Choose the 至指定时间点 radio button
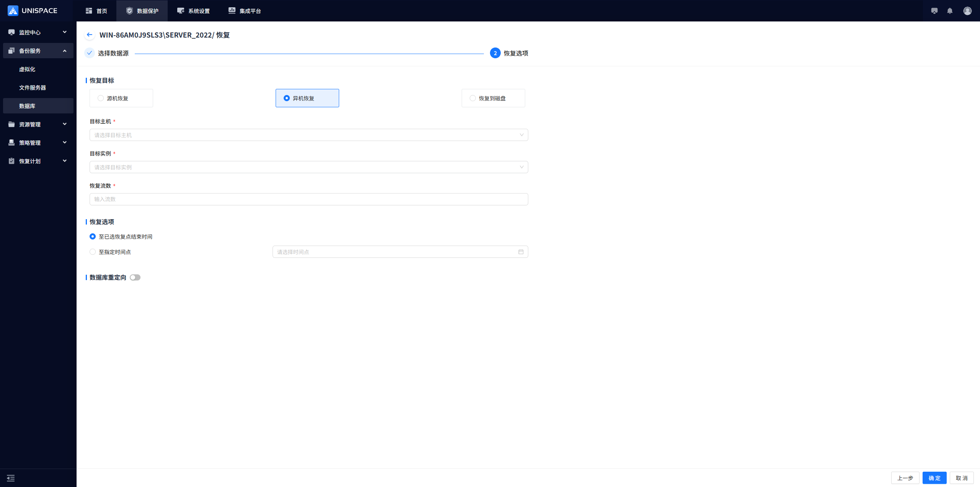Viewport: 980px width, 487px height. (93, 252)
